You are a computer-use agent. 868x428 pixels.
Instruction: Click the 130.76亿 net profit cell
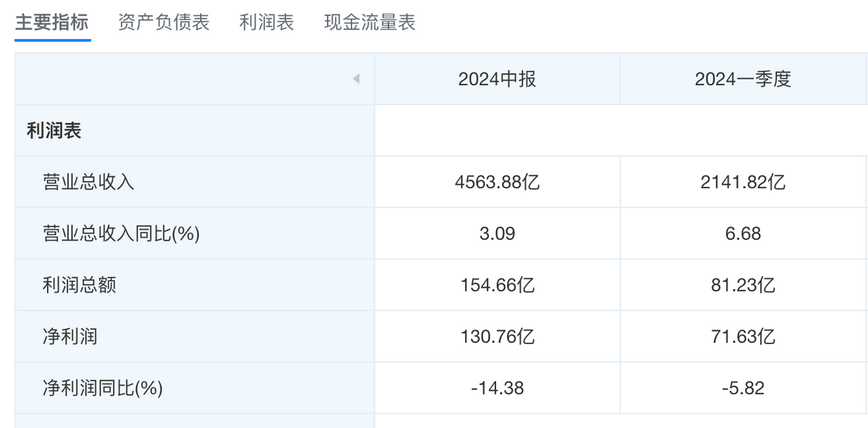[498, 337]
